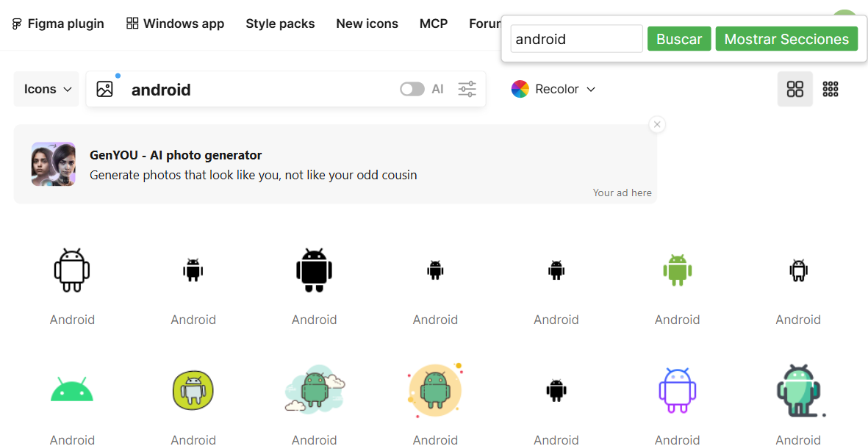Expand the Icons category dropdown
868x446 pixels.
click(x=47, y=90)
